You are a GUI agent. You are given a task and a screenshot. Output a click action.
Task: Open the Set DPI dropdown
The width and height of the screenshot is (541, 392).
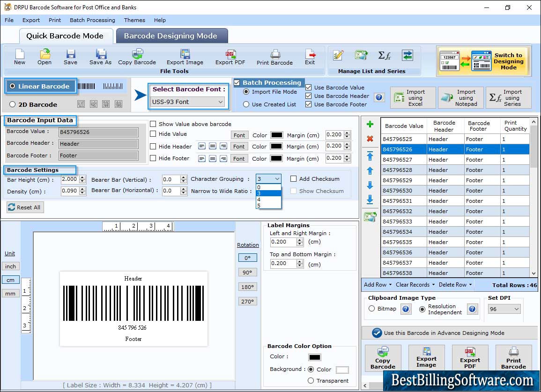tap(504, 309)
